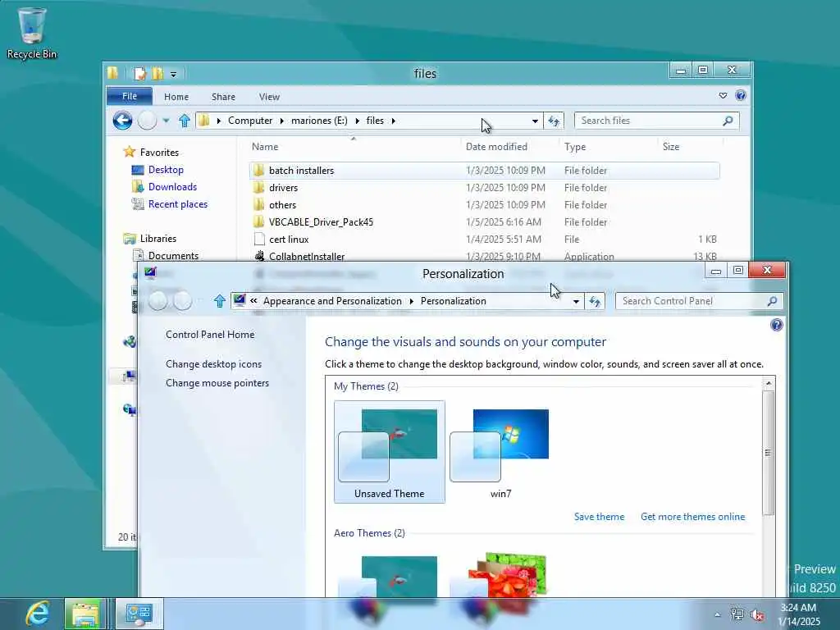Open the View ribbon tab
Image resolution: width=840 pixels, height=630 pixels.
coord(269,97)
